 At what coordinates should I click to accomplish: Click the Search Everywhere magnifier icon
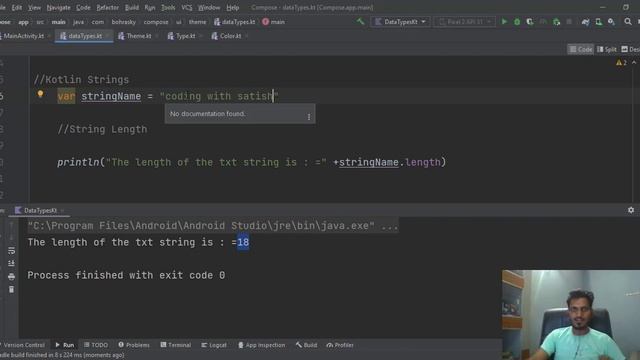pyautogui.click(x=628, y=22)
